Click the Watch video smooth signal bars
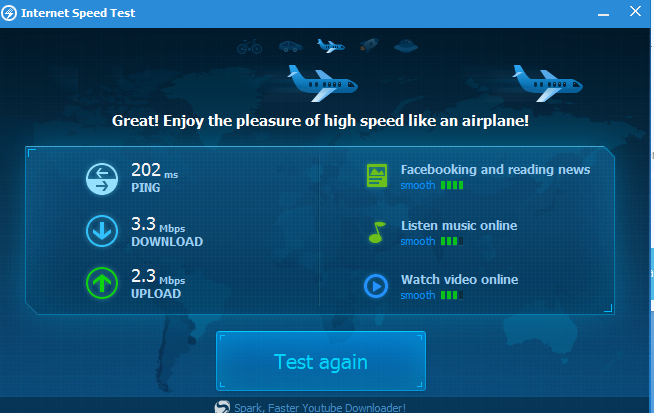Image resolution: width=654 pixels, height=413 pixels. [x=452, y=295]
